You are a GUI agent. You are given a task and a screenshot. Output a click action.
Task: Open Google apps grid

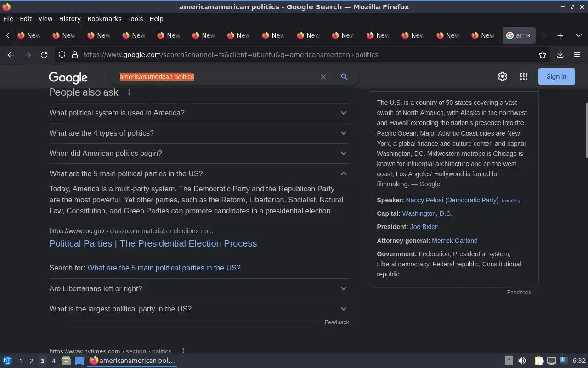524,77
